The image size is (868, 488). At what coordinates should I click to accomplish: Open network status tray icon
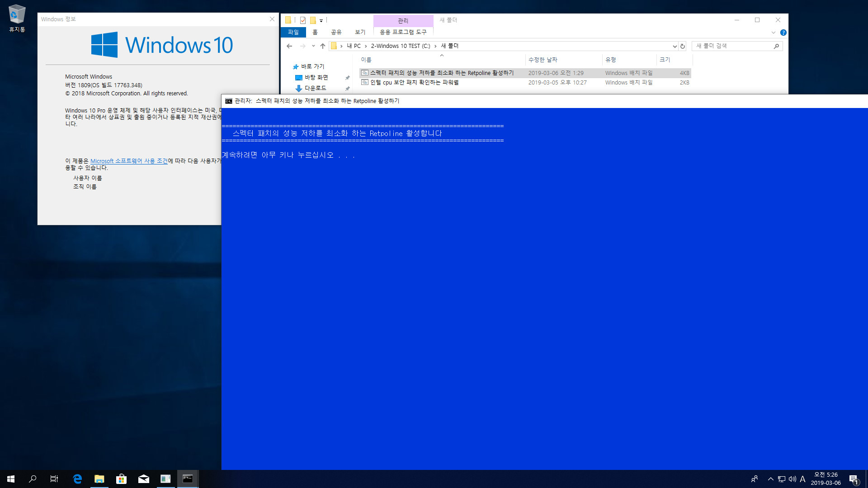click(x=782, y=479)
